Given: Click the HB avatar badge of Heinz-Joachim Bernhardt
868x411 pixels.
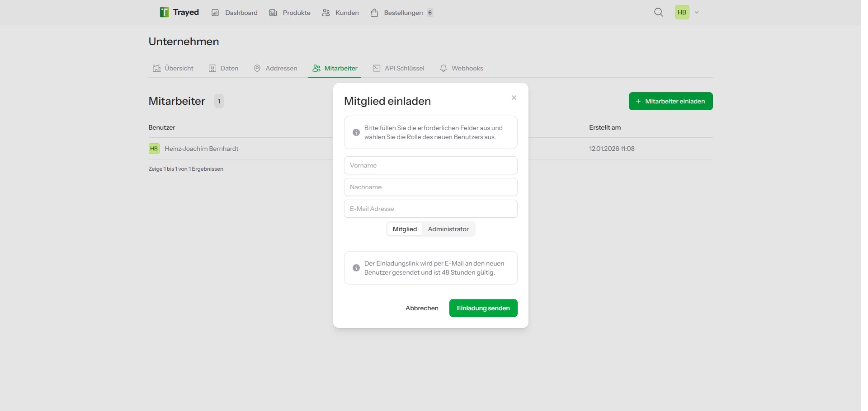Looking at the screenshot, I should coord(154,148).
